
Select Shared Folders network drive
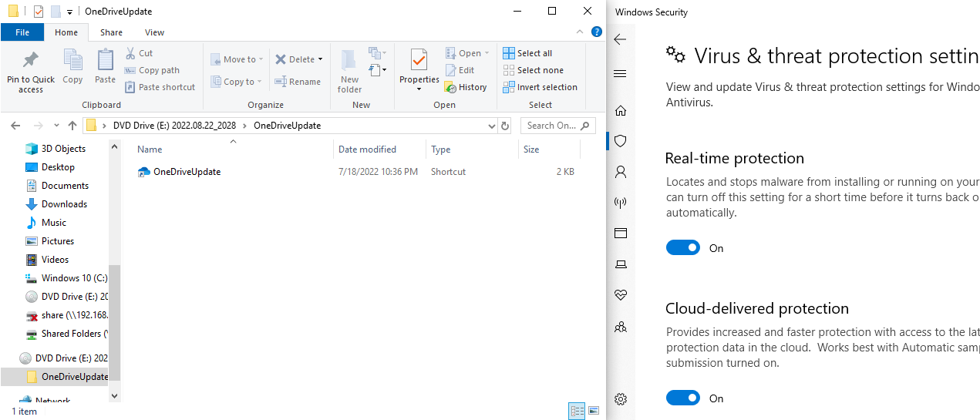(x=66, y=334)
